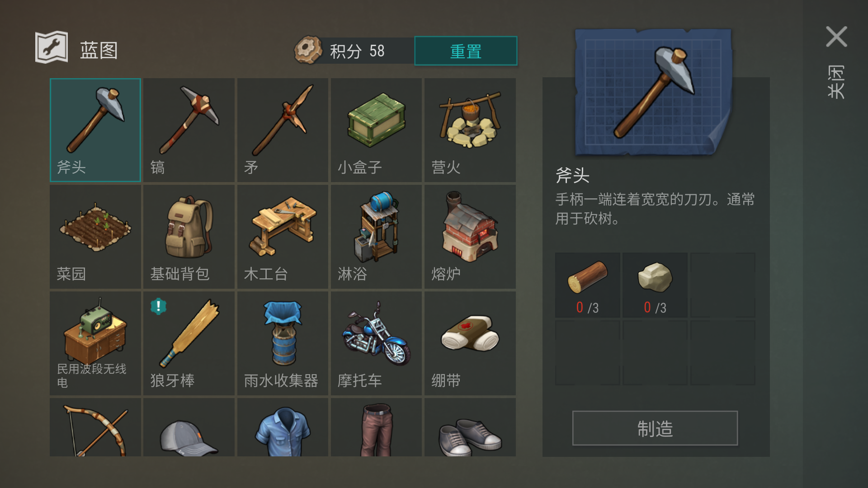Click the wood log ingredient slot
868x488 pixels.
tap(587, 285)
